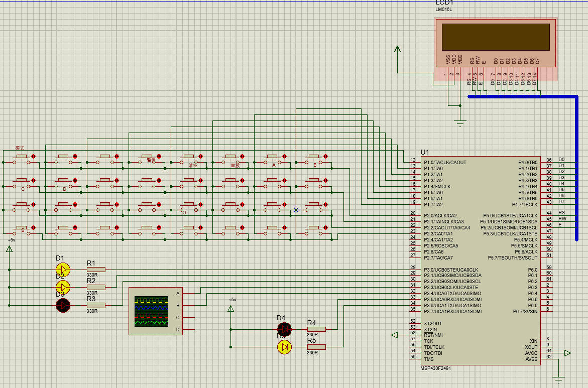Click the VEE pin label on the LCD

(460, 59)
